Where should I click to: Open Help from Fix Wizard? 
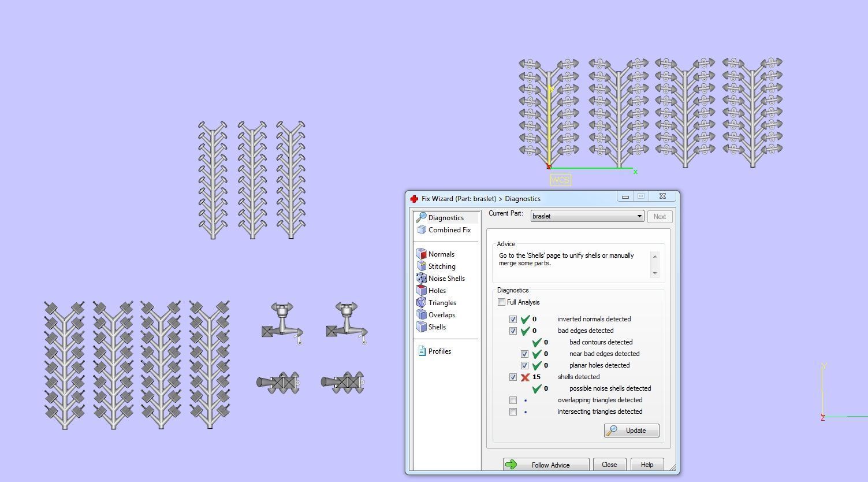[647, 465]
